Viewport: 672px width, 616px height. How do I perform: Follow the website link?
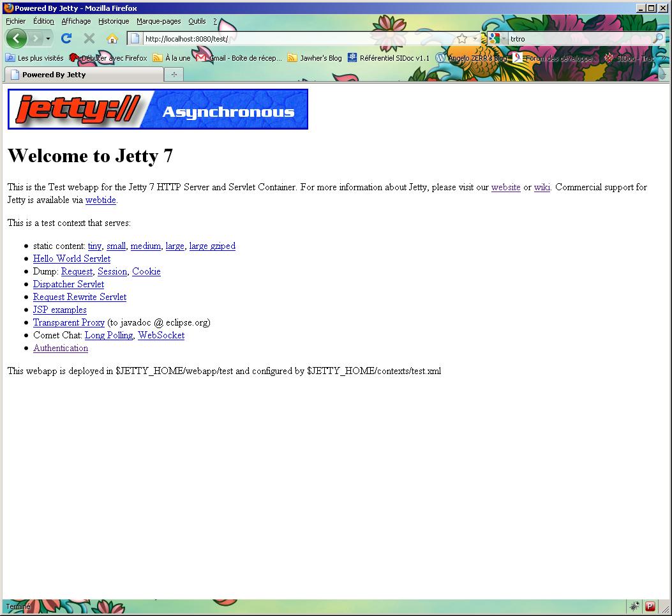tap(505, 187)
